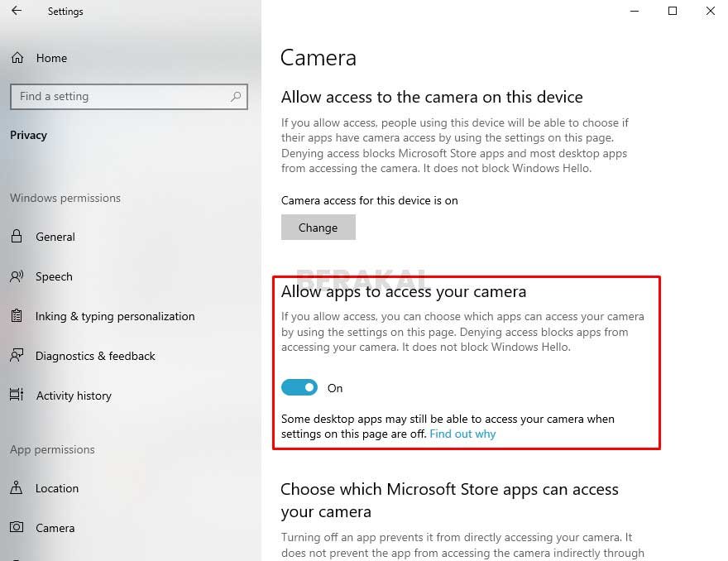This screenshot has height=561, width=728.
Task: Open the Find out why link
Action: tap(462, 434)
